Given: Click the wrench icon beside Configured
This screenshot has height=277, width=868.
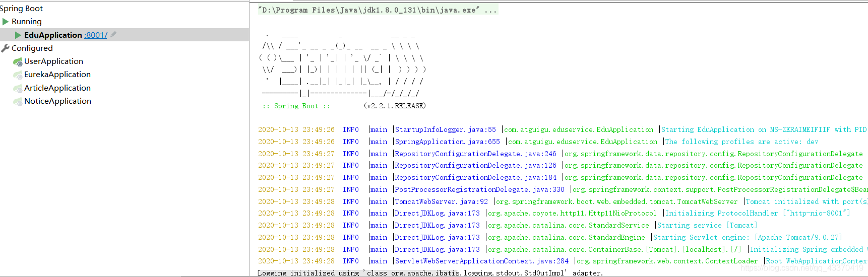Looking at the screenshot, I should coord(6,48).
